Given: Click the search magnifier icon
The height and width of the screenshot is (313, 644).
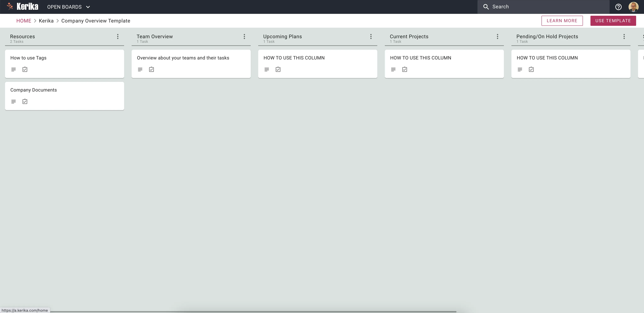Looking at the screenshot, I should [486, 7].
